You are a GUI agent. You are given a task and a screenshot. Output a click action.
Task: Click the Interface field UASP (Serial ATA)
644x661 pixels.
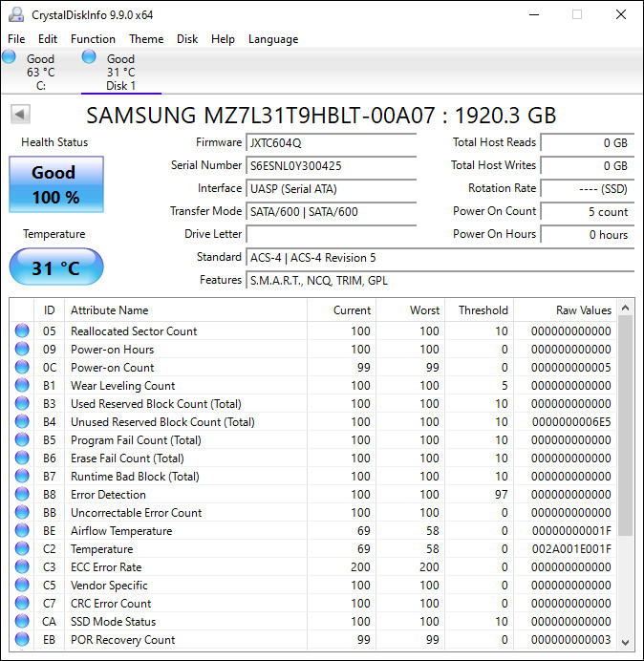point(331,188)
